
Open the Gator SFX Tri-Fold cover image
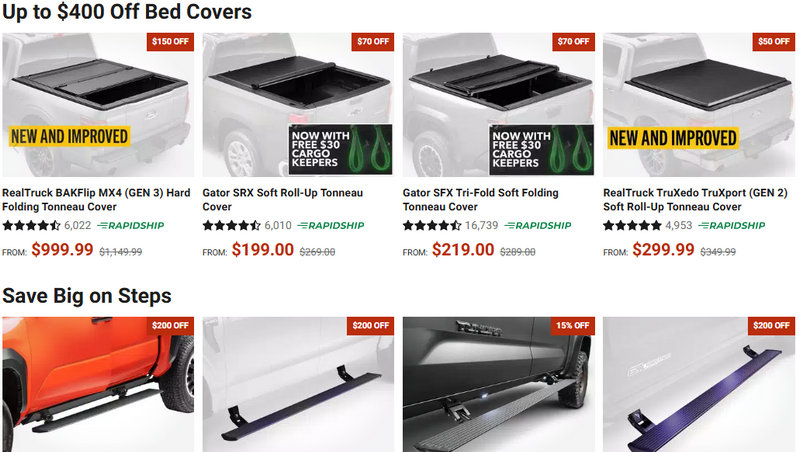498,105
